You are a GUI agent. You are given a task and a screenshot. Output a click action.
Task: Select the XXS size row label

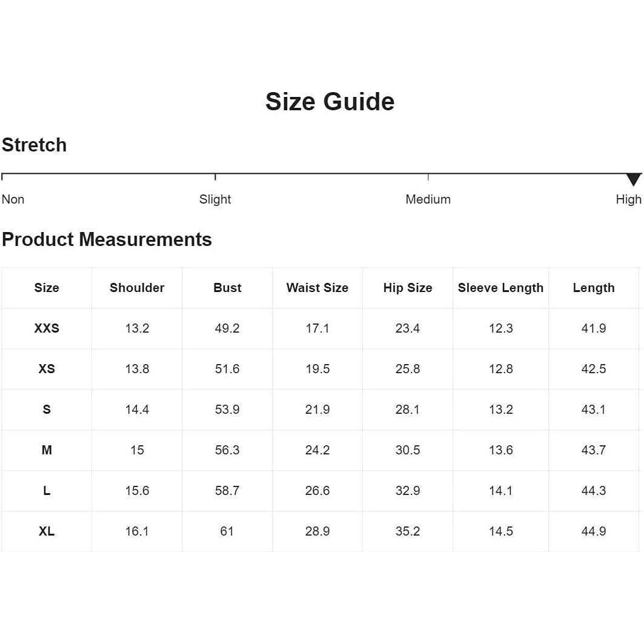click(x=47, y=328)
